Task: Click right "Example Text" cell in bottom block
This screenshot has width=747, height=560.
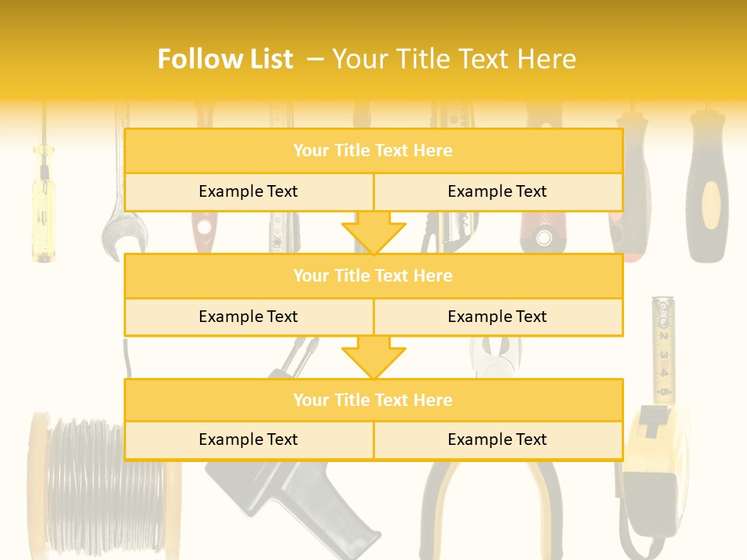Action: point(497,440)
